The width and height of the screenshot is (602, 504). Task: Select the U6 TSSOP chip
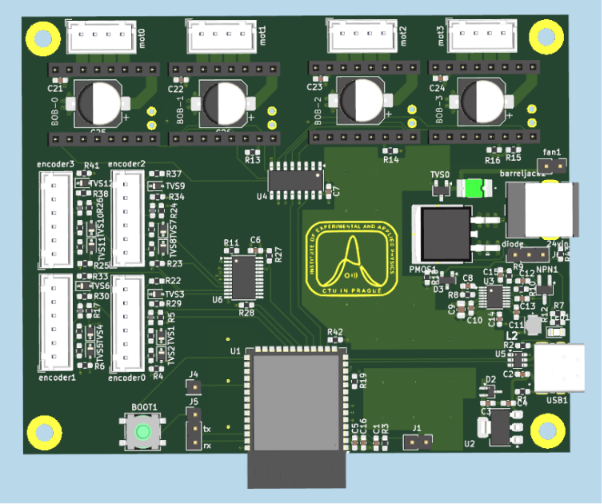243,277
